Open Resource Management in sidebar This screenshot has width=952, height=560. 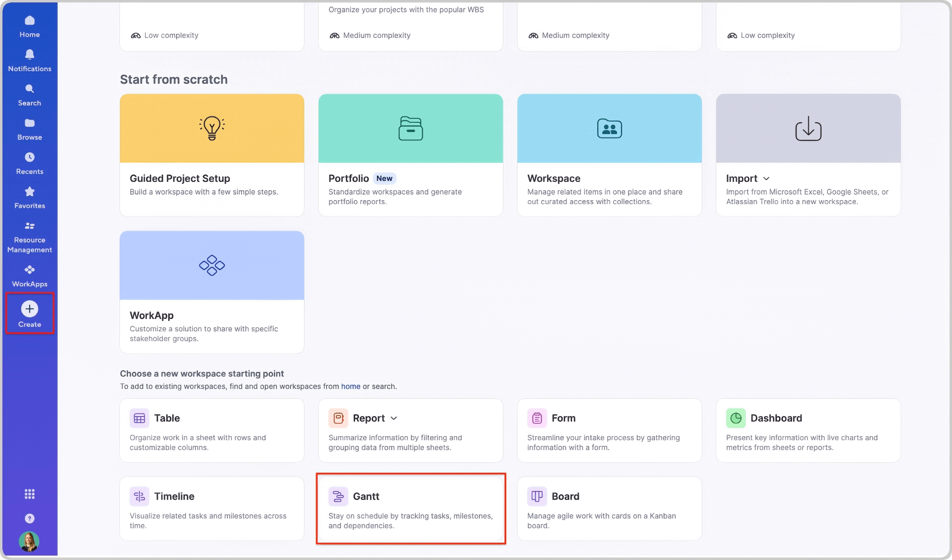click(30, 237)
